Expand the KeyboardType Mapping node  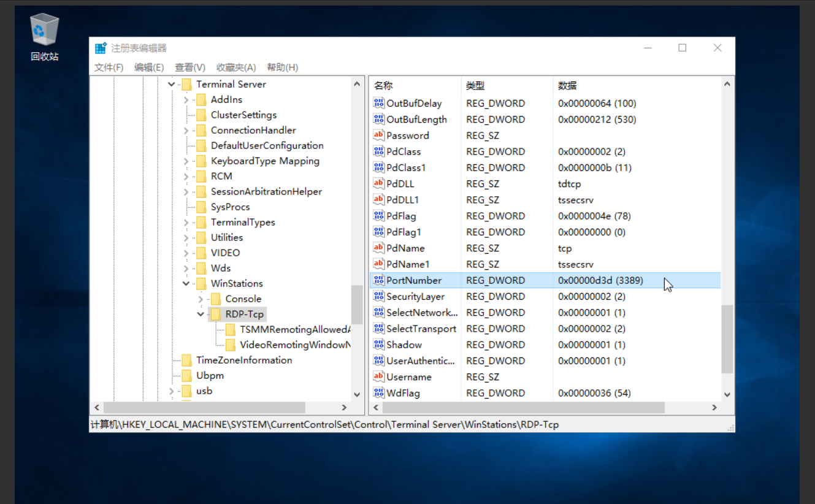pyautogui.click(x=186, y=161)
